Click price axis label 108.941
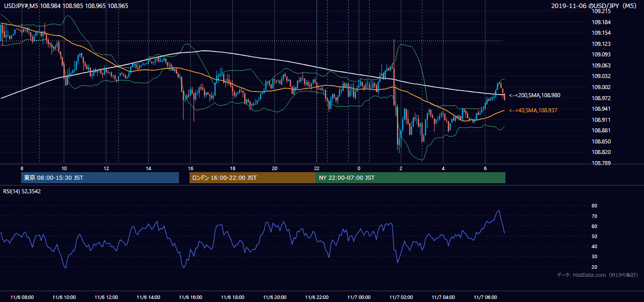644x302 pixels. point(601,109)
